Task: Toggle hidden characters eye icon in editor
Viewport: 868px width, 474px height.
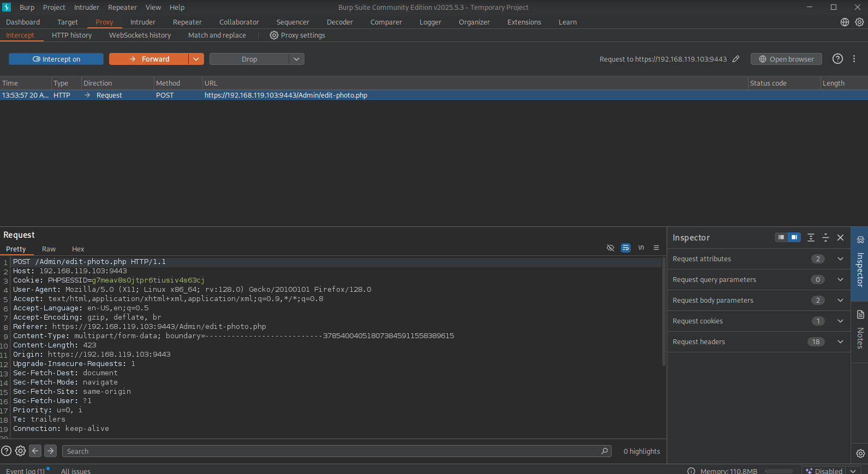Action: [x=610, y=248]
